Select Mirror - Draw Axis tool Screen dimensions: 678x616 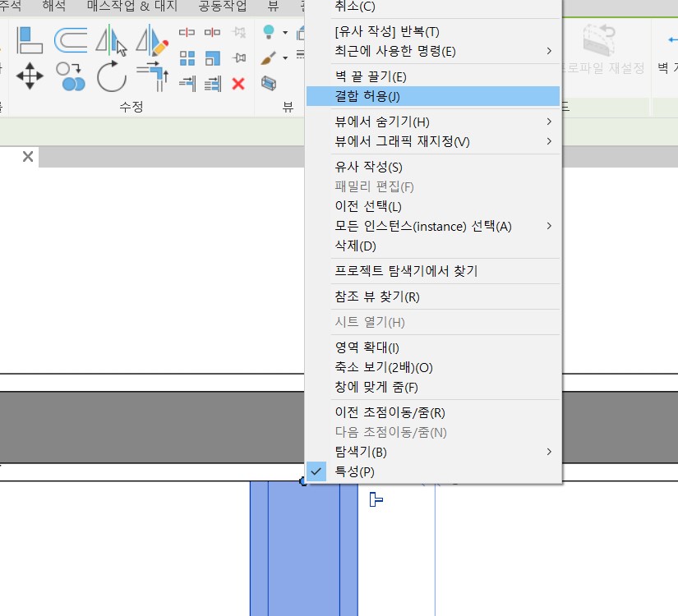click(151, 39)
